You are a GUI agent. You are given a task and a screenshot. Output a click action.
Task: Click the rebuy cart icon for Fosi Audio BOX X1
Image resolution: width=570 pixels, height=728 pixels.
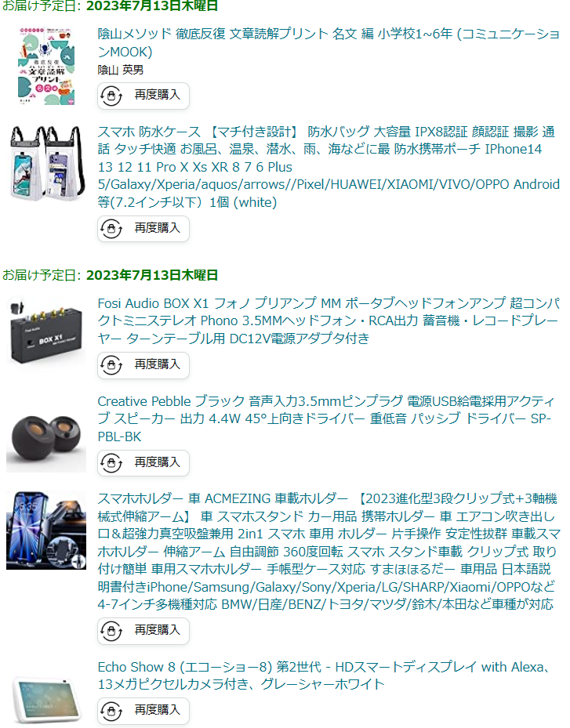(x=111, y=365)
